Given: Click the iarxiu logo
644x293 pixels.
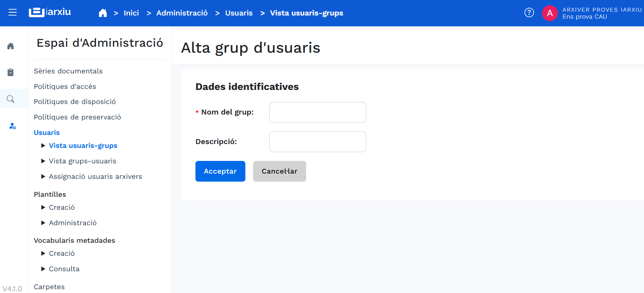Looking at the screenshot, I should (50, 12).
